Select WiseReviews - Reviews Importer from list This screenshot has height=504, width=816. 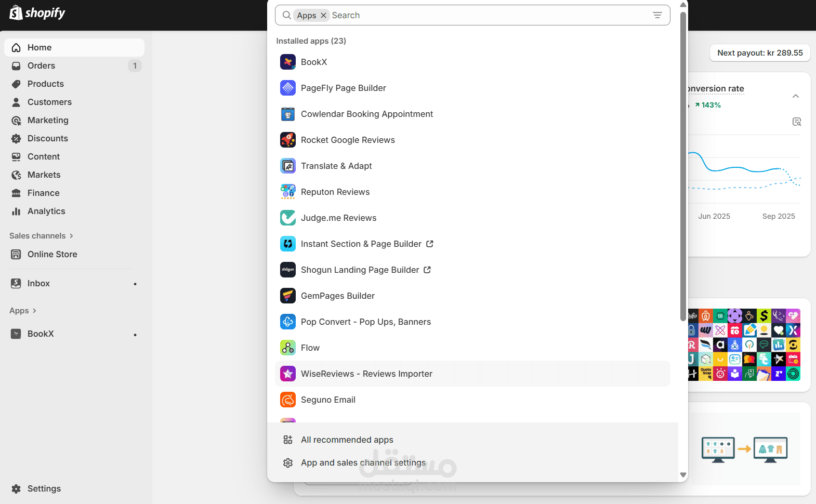[366, 374]
